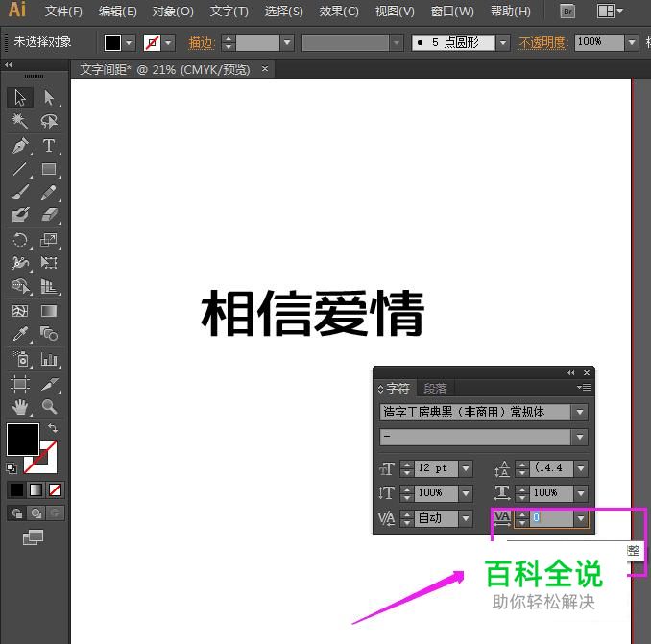The image size is (651, 644).
Task: Select the Zoom tool
Action: point(49,407)
